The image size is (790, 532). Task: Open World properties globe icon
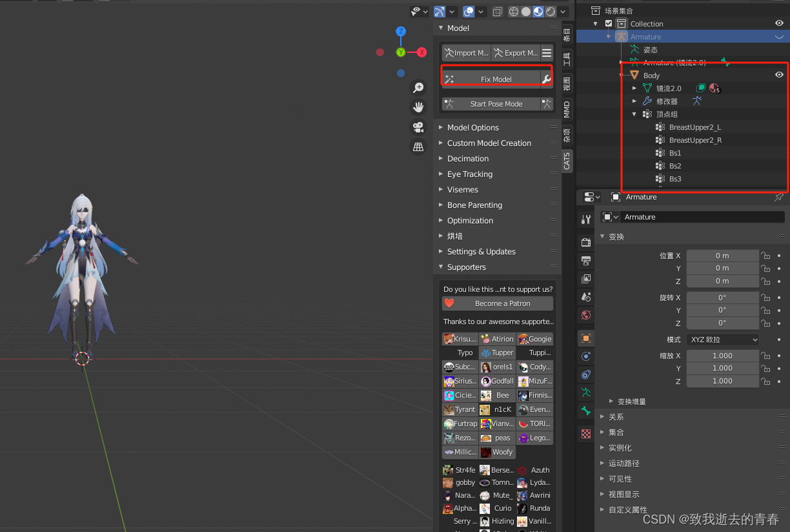[586, 315]
